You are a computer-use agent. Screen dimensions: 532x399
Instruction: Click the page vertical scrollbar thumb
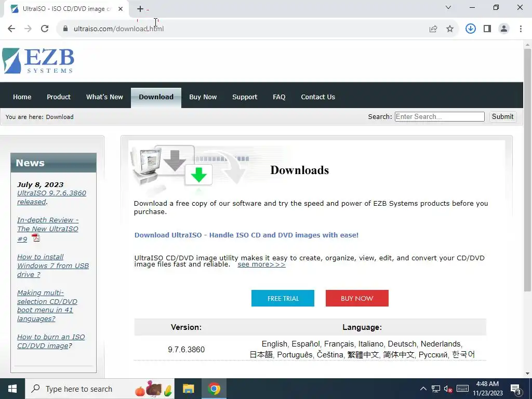coord(527,170)
